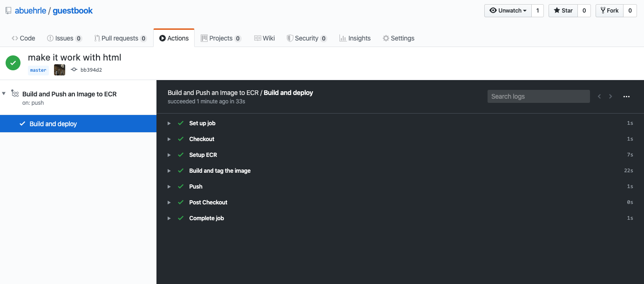Click the succeeded 1 minute ago status text
644x284 pixels.
[206, 101]
